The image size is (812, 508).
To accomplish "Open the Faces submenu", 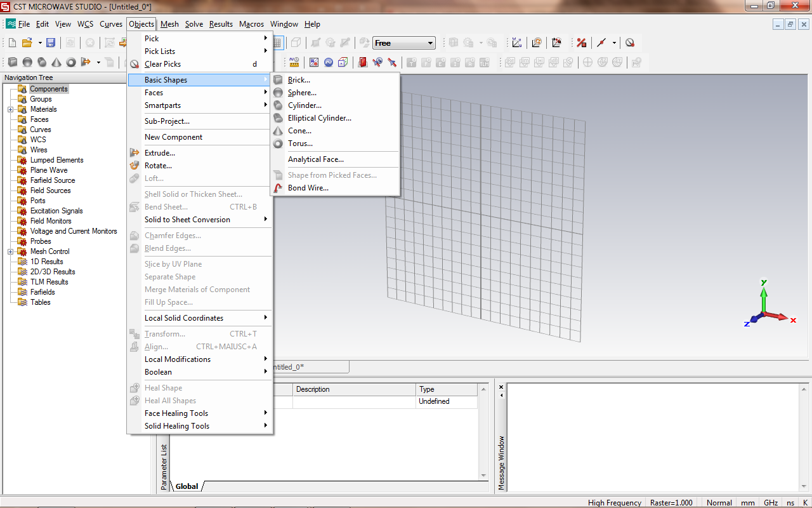I will [200, 93].
